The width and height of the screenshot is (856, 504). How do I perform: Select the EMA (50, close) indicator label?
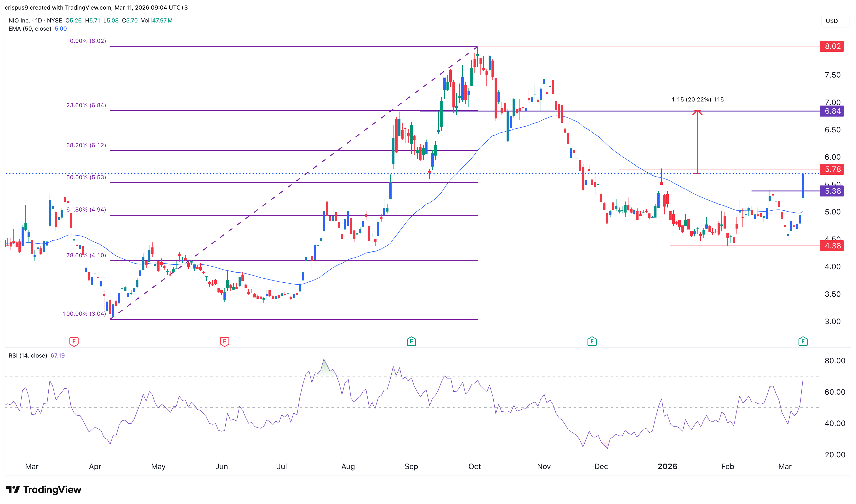click(30, 29)
